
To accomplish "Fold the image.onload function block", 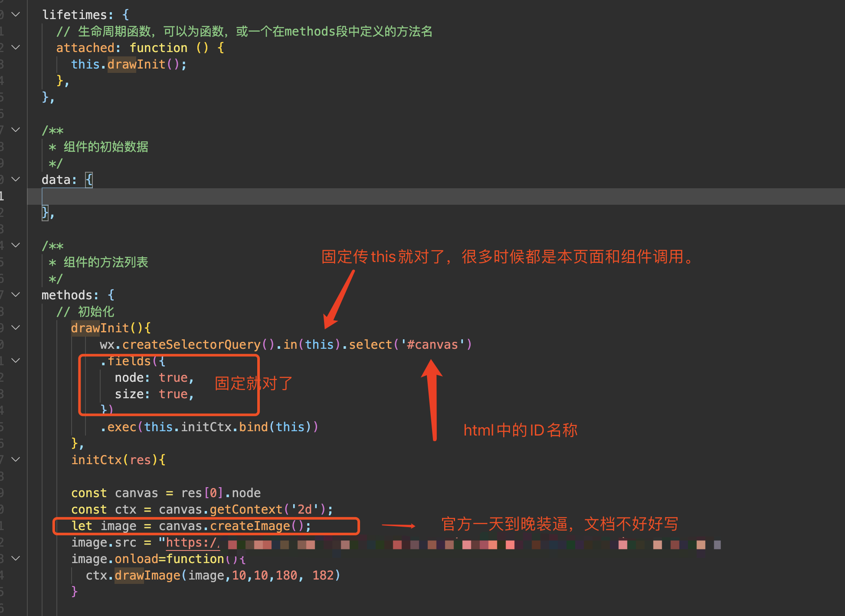I will point(16,558).
